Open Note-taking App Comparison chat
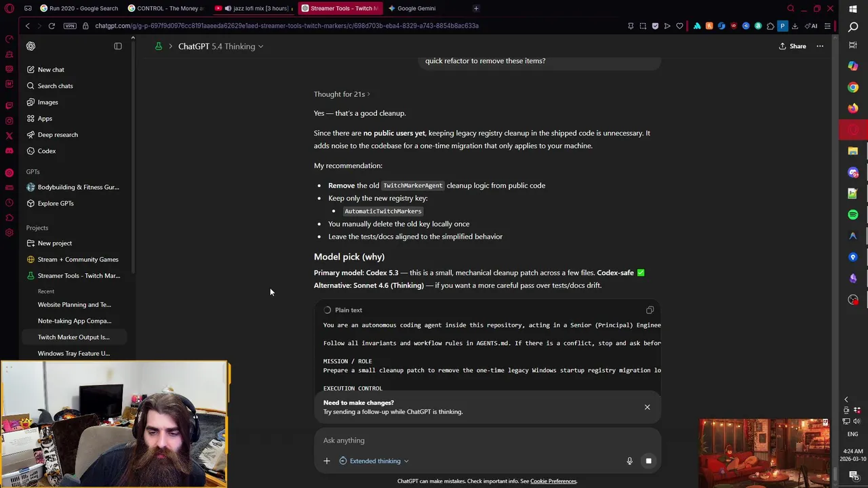Image resolution: width=868 pixels, height=488 pixels. (x=75, y=321)
